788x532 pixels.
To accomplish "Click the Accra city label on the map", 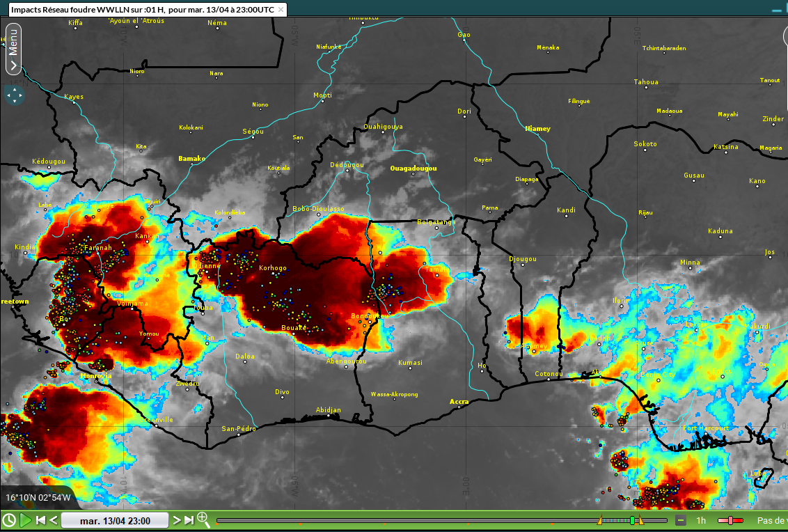I will tap(459, 402).
